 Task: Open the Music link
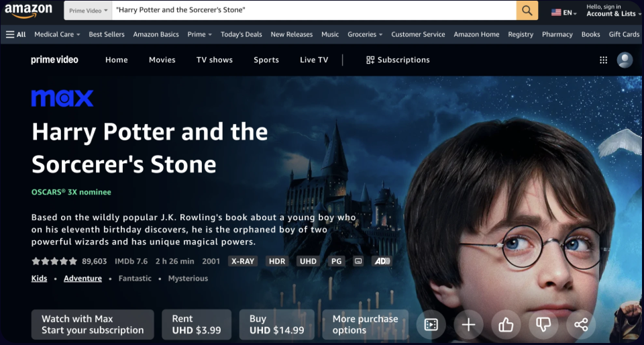point(330,34)
